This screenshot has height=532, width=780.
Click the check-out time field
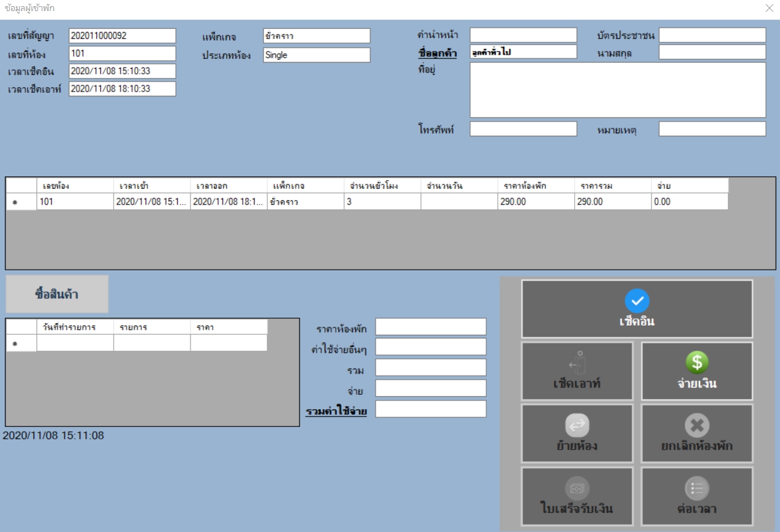[x=122, y=89]
